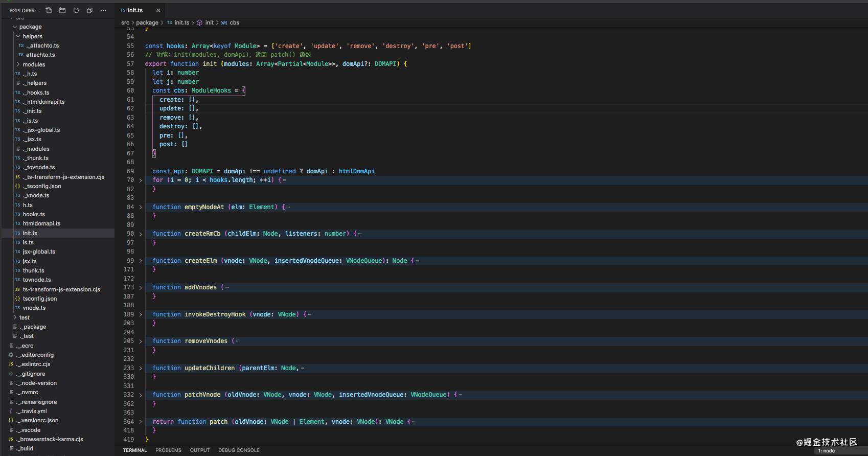
Task: Unfold updateChildren function at line 233
Action: (141, 368)
